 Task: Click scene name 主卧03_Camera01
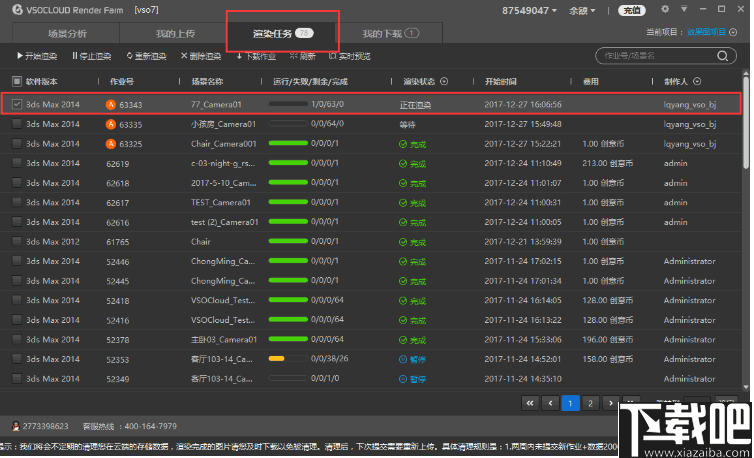pos(224,340)
